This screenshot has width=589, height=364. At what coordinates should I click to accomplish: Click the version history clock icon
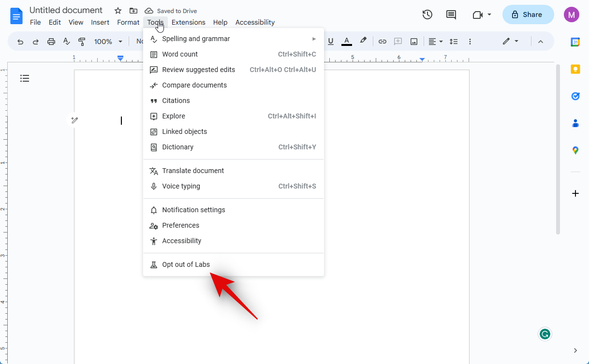427,15
